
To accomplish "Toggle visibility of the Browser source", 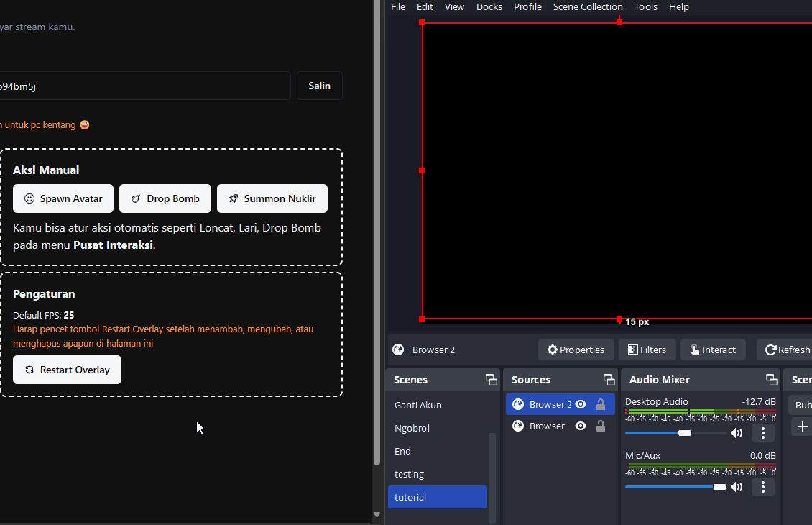I will point(581,426).
